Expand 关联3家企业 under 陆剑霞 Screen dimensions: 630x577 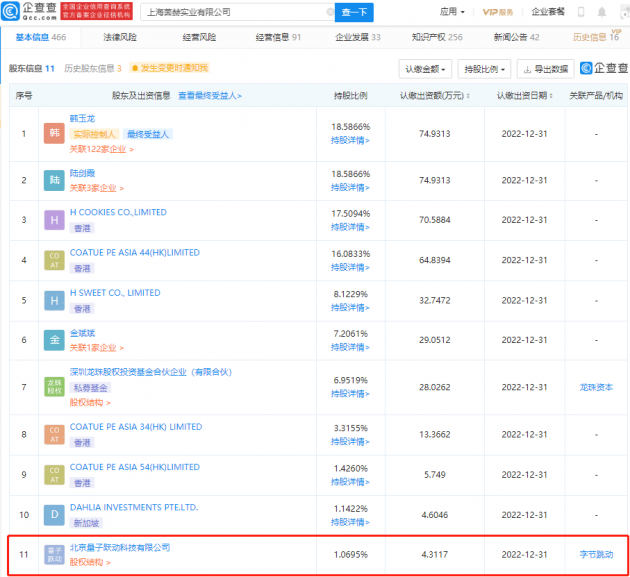(x=97, y=188)
